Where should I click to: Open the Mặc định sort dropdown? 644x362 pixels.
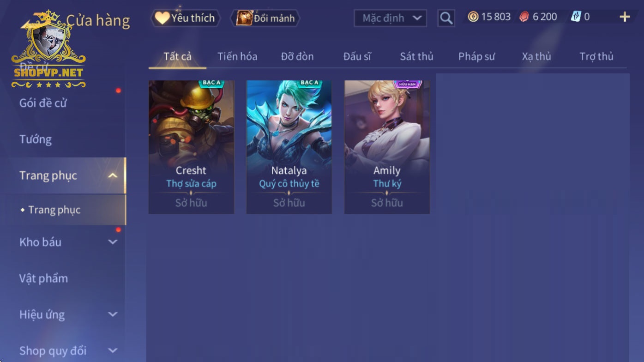[391, 18]
